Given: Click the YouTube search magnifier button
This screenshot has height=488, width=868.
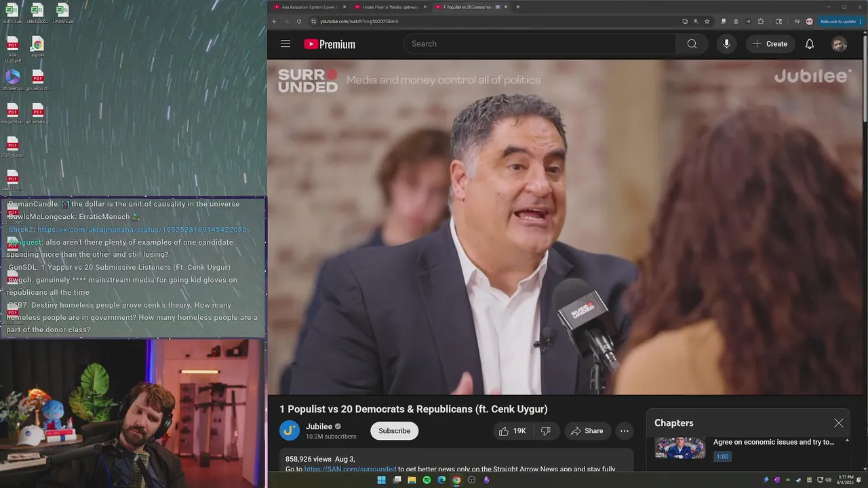Looking at the screenshot, I should [692, 44].
